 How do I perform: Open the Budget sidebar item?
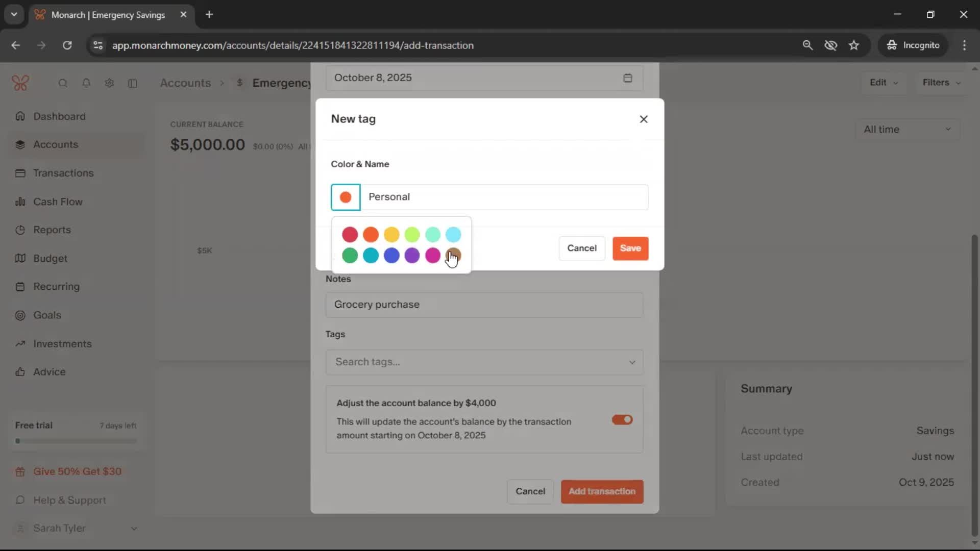[x=50, y=259]
